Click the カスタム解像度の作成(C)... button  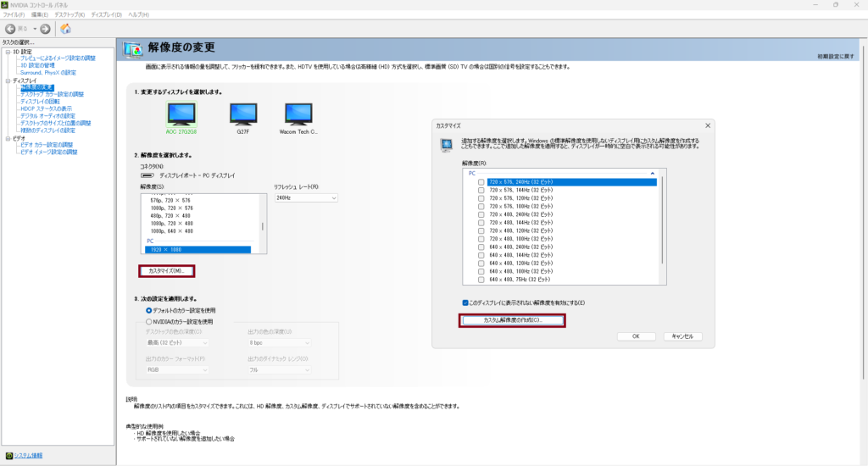pyautogui.click(x=512, y=320)
